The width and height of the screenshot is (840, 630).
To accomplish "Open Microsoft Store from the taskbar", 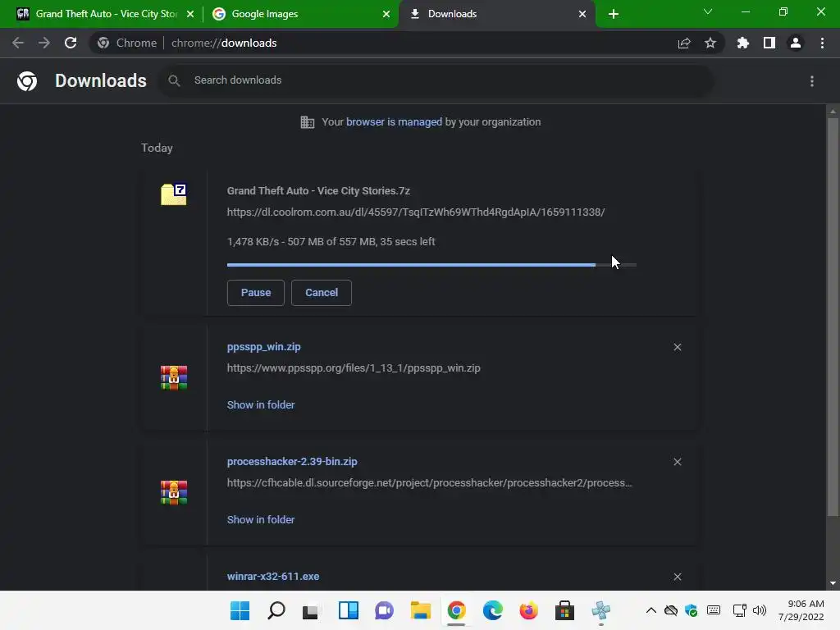I will [564, 610].
